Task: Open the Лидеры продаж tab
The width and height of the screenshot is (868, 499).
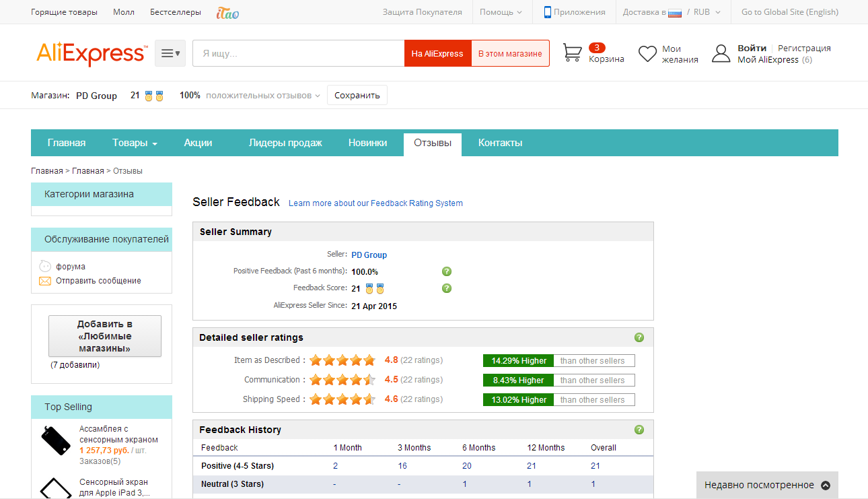Action: (x=285, y=143)
